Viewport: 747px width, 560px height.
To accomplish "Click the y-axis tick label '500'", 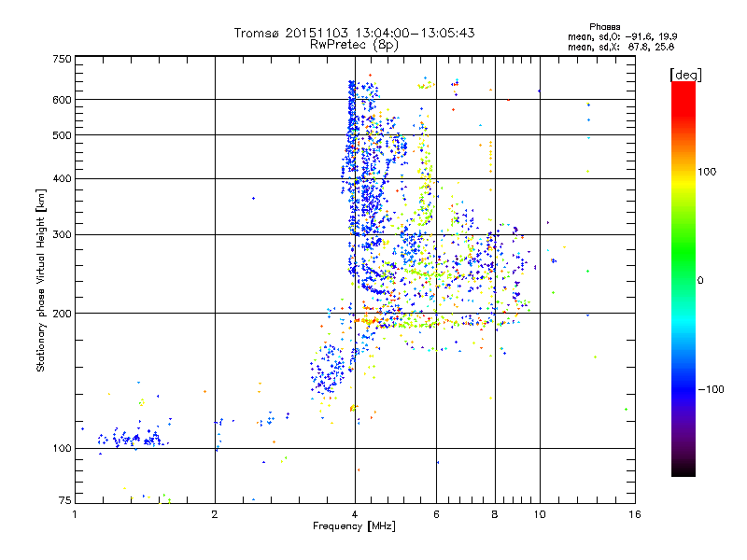I will 62,135.
